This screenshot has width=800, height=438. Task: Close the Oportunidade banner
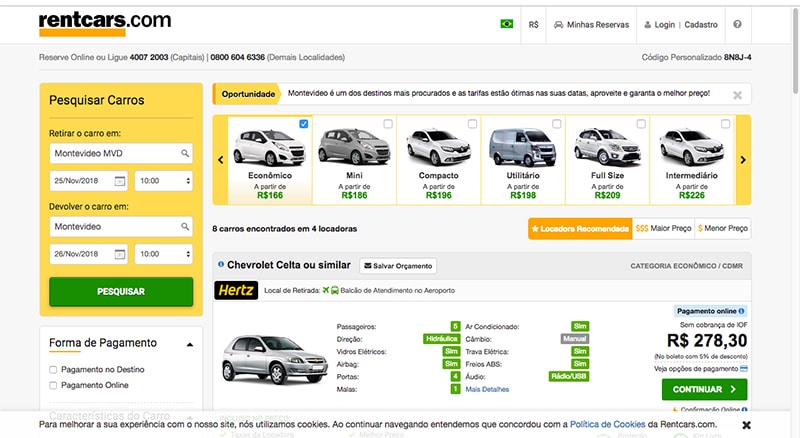pyautogui.click(x=737, y=95)
